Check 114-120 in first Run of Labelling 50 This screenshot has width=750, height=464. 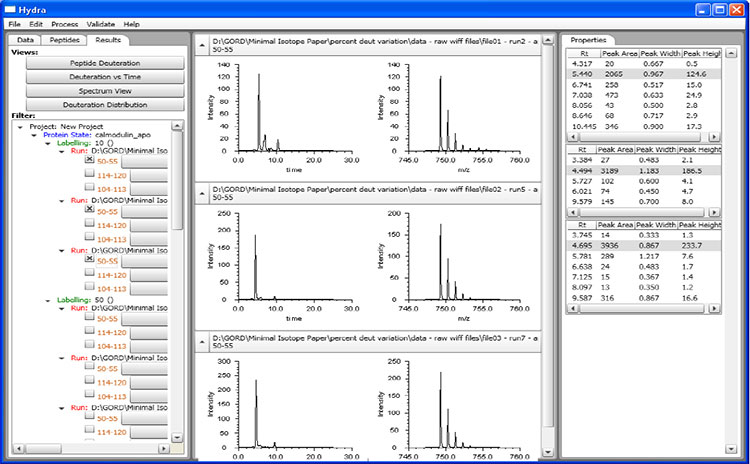point(89,330)
